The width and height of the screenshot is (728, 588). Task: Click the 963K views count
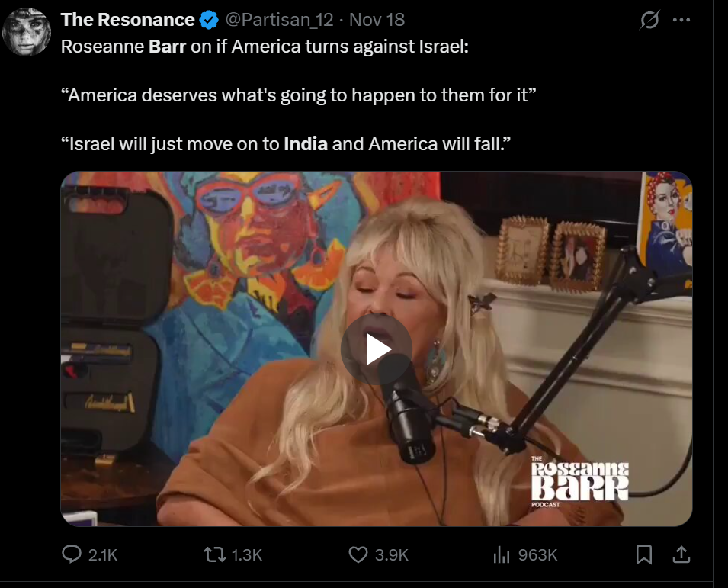tap(537, 555)
